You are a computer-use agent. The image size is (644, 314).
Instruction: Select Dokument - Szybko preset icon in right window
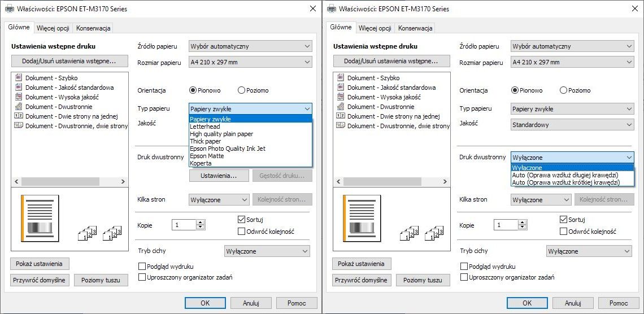pyautogui.click(x=341, y=77)
